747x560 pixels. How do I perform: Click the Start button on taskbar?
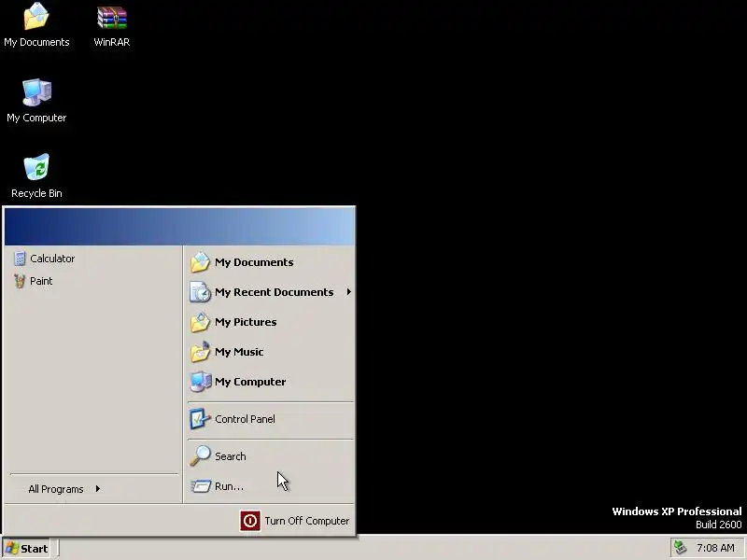click(26, 549)
